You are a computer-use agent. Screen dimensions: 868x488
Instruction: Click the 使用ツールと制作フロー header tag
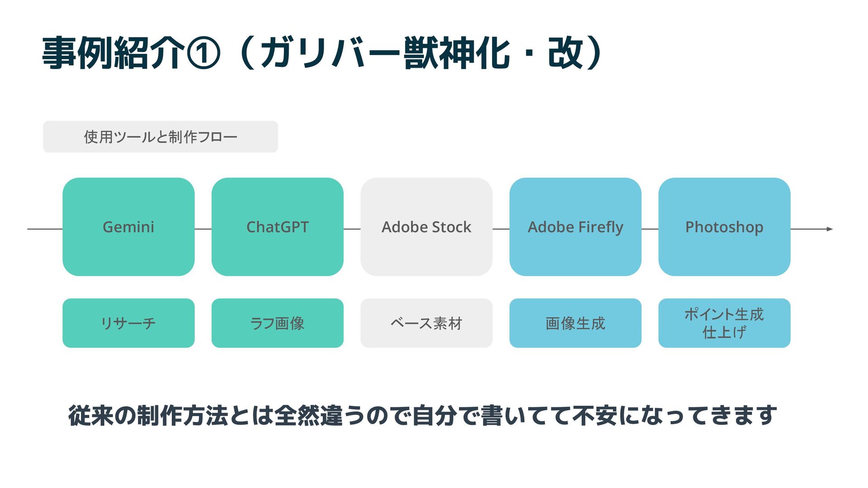160,136
